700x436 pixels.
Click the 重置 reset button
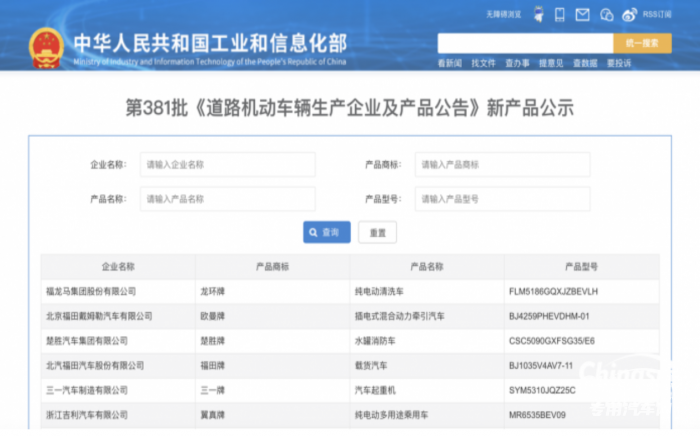click(378, 233)
